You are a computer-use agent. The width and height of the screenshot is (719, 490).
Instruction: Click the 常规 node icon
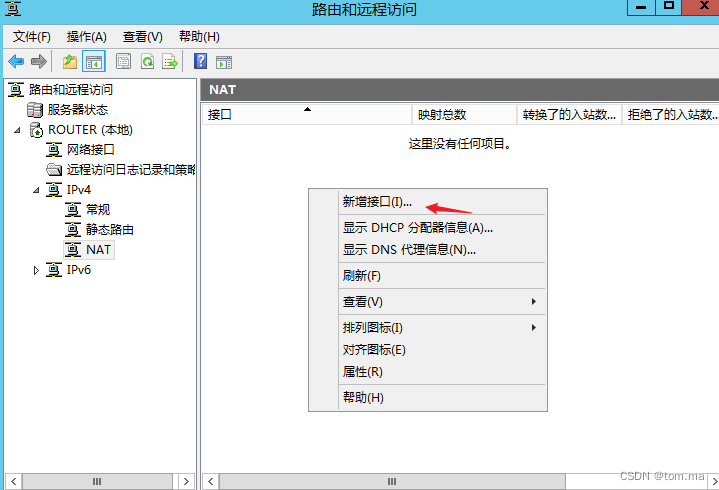pos(72,210)
